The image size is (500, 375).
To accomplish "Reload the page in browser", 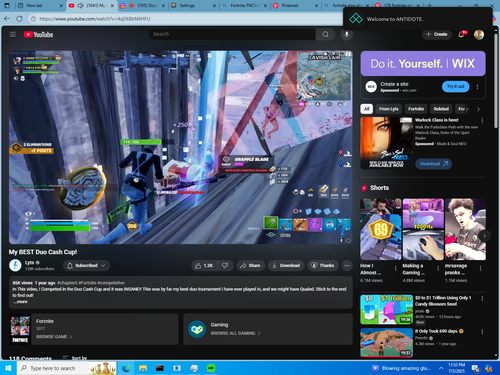I will 19,19.
